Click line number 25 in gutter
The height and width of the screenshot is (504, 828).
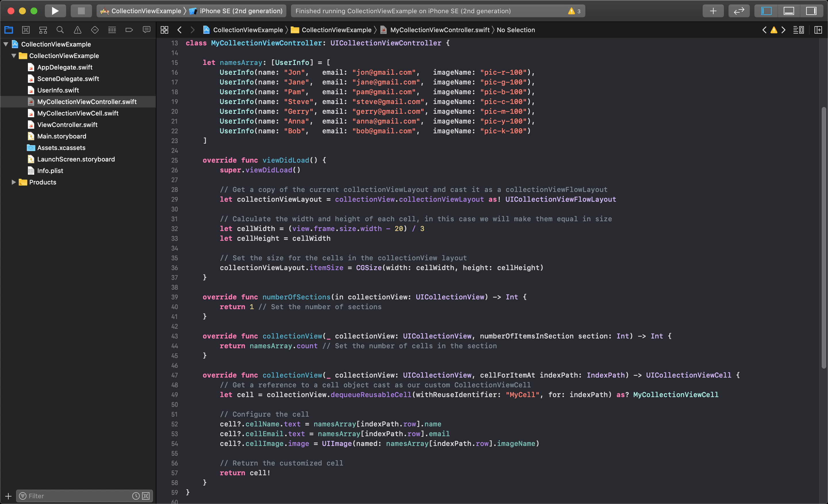tap(175, 160)
